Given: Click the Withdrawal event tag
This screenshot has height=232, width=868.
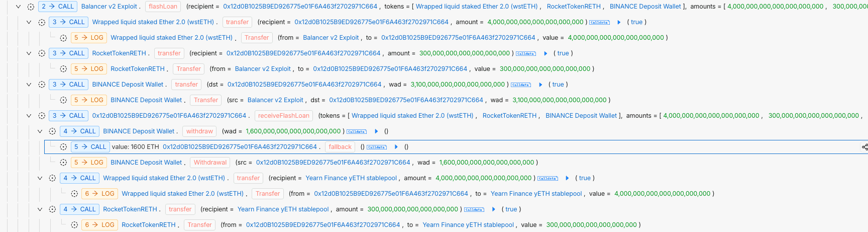Looking at the screenshot, I should coord(210,163).
